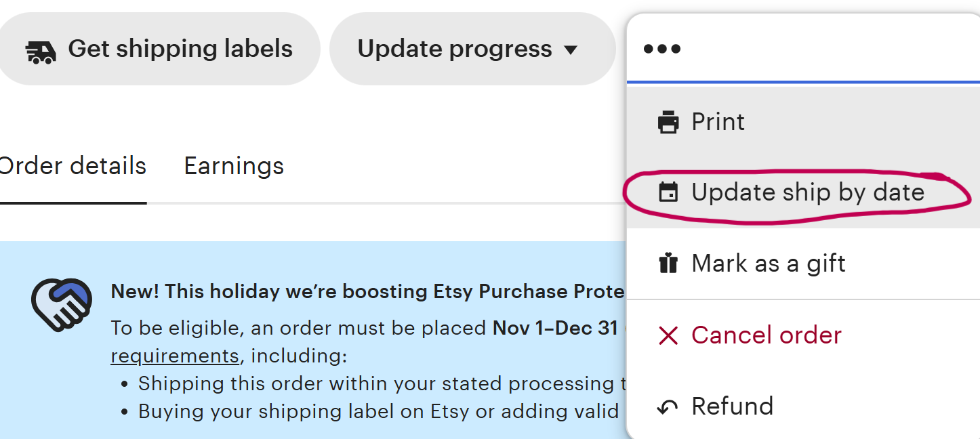This screenshot has width=980, height=439.
Task: Select Cancel order from the menu
Action: 766,335
